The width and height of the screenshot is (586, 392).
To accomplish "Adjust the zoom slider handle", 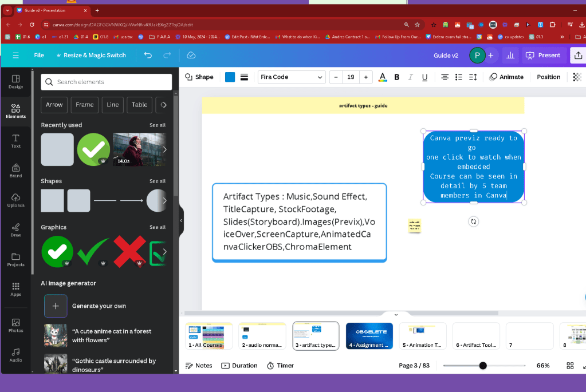I will click(x=483, y=366).
